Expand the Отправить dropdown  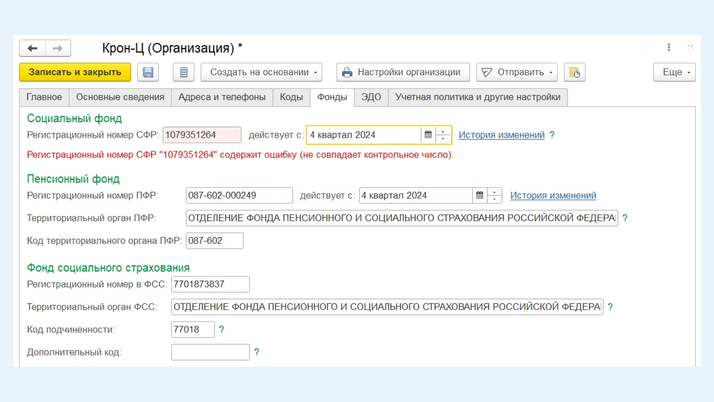coord(517,72)
